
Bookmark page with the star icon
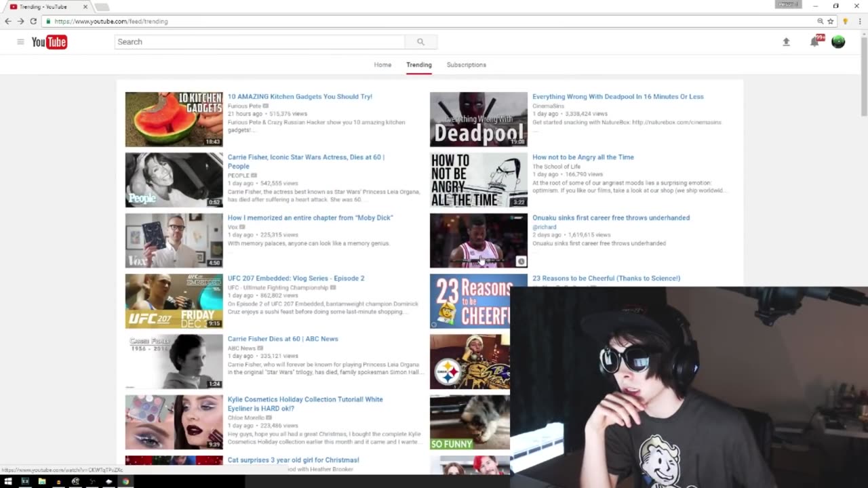pos(830,21)
